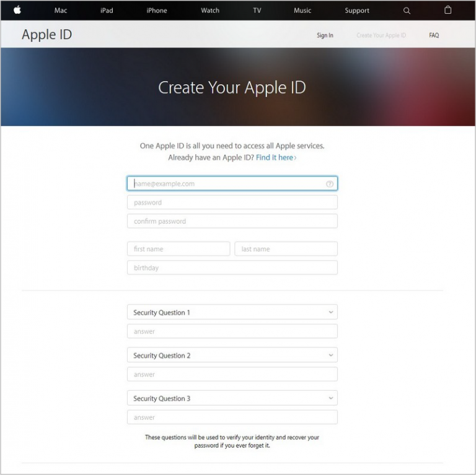This screenshot has height=475, width=476.
Task: Click the "These questions will be used" note
Action: coord(232,442)
